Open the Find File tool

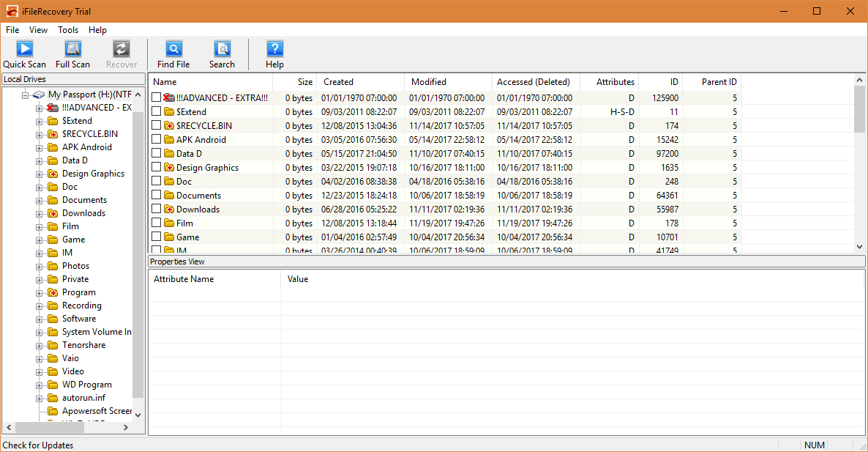[x=173, y=50]
